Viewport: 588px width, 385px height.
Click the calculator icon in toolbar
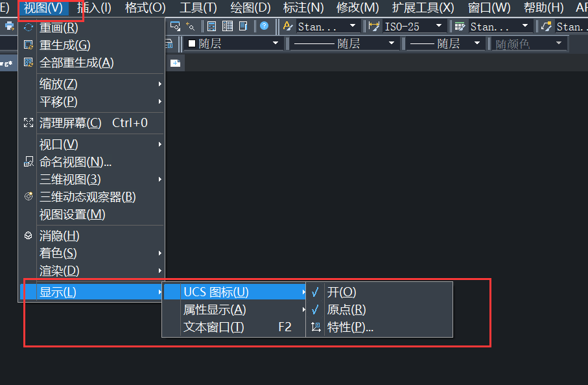pyautogui.click(x=212, y=27)
